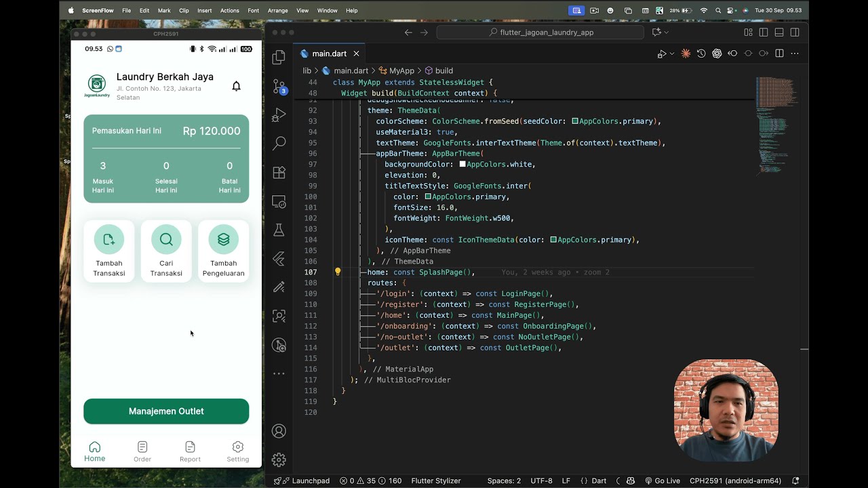Open the Remote Explorer view
This screenshot has width=868, height=488.
click(279, 201)
